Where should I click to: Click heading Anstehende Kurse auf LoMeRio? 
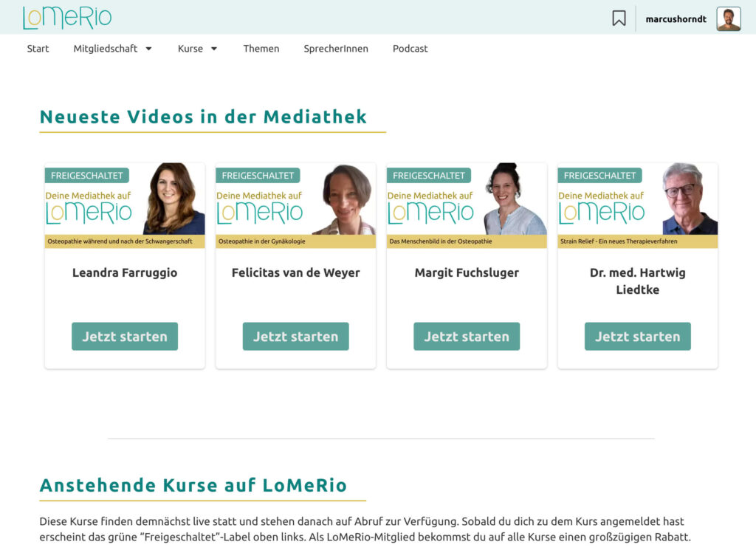(193, 485)
